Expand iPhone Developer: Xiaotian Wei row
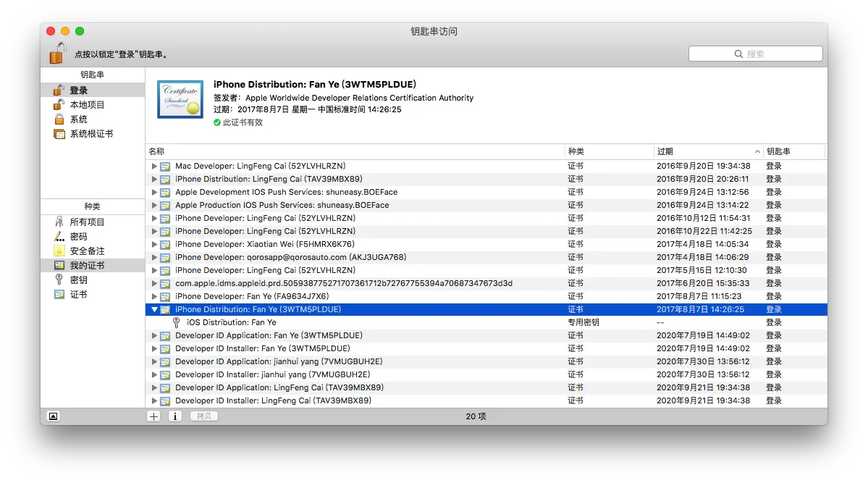 tap(154, 244)
